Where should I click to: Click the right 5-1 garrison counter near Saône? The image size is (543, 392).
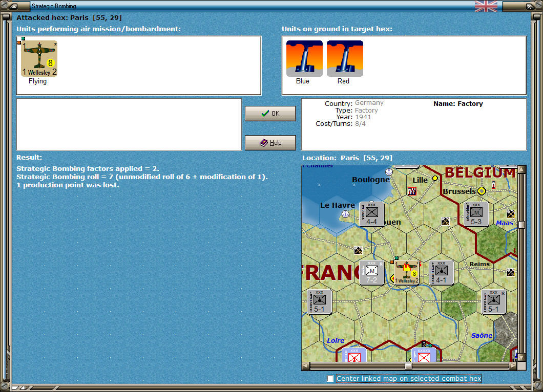(493, 301)
